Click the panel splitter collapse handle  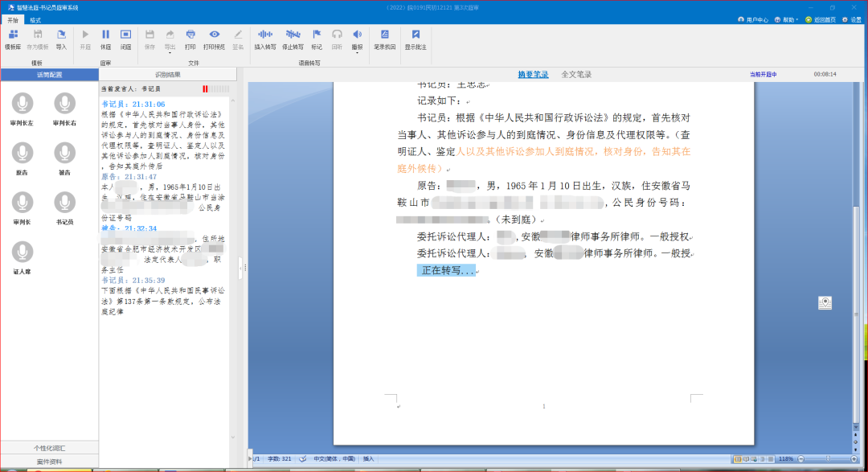point(241,268)
